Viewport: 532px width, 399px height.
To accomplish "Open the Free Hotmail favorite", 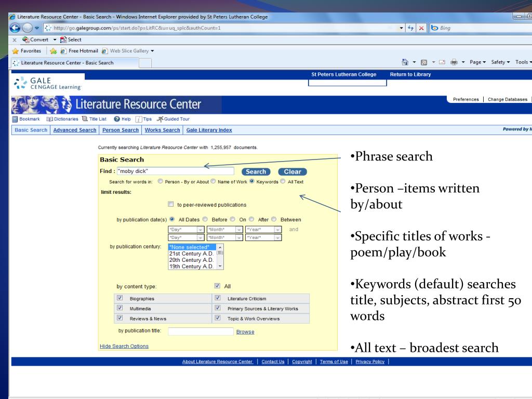I will click(79, 51).
